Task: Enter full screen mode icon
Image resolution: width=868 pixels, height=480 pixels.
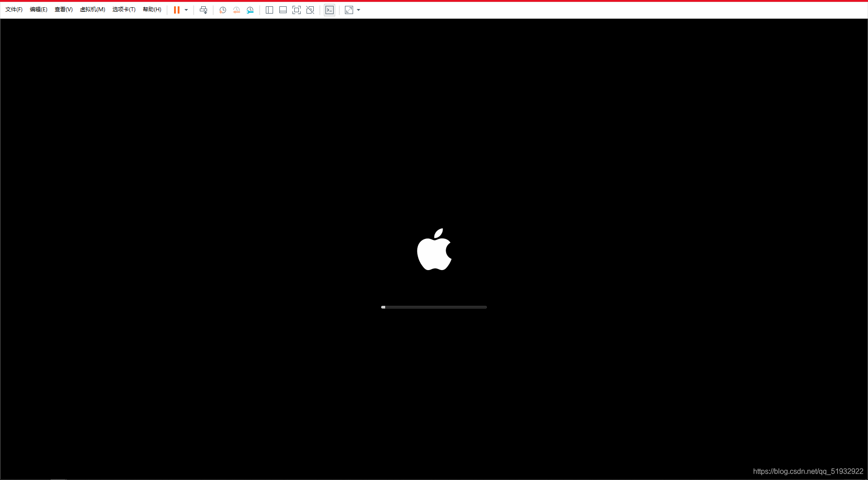Action: tap(297, 10)
